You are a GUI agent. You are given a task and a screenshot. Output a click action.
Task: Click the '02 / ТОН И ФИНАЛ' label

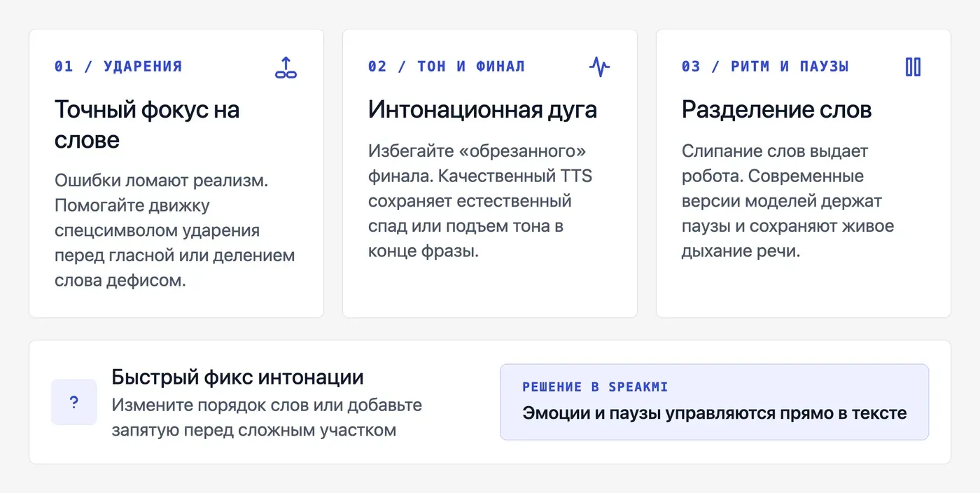point(447,67)
